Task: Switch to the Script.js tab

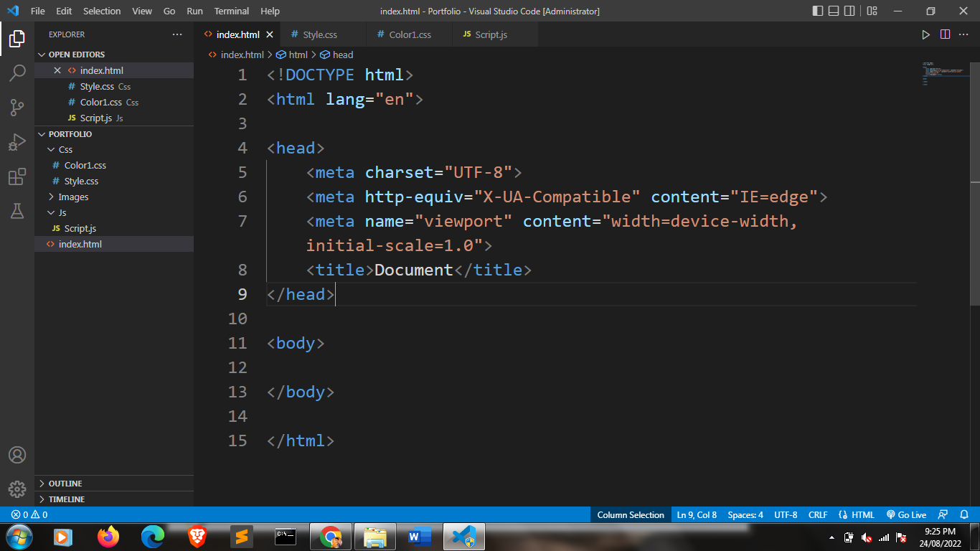Action: tap(495, 34)
